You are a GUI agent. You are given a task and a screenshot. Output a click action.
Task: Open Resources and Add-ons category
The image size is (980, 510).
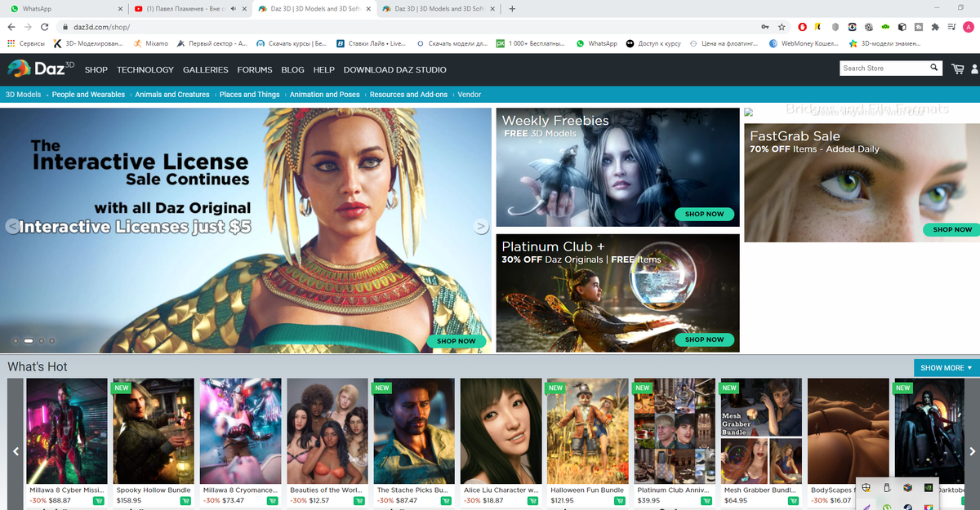[x=408, y=95]
